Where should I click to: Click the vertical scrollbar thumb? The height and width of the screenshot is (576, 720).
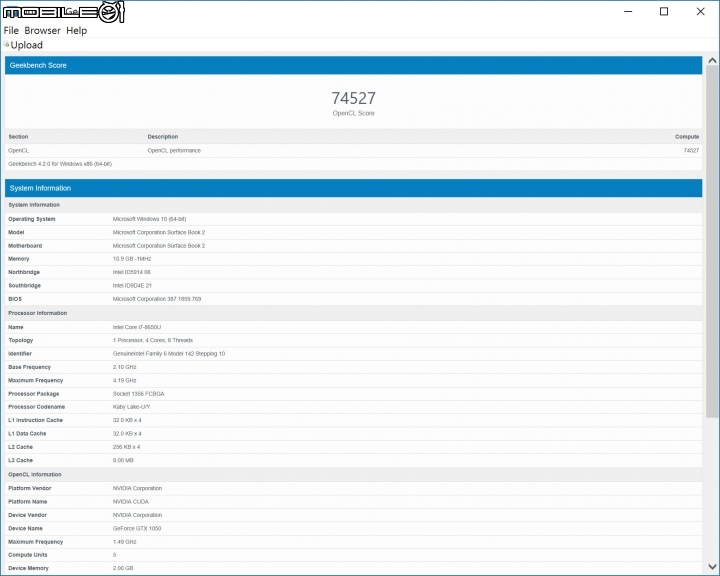pos(712,241)
